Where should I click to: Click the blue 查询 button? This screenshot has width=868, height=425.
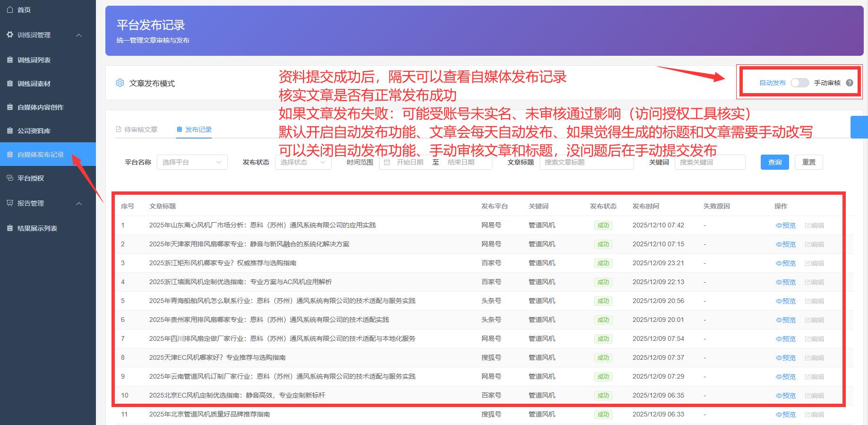click(774, 162)
